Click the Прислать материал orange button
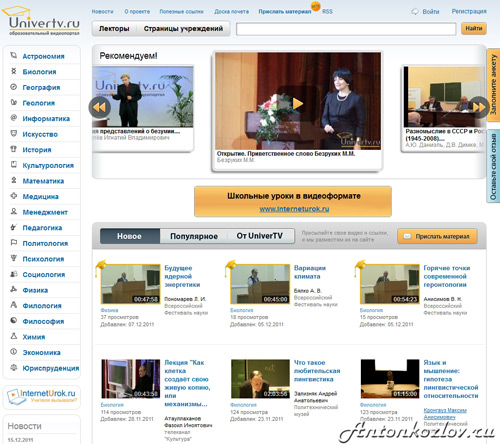This screenshot has width=500, height=444. [x=437, y=236]
